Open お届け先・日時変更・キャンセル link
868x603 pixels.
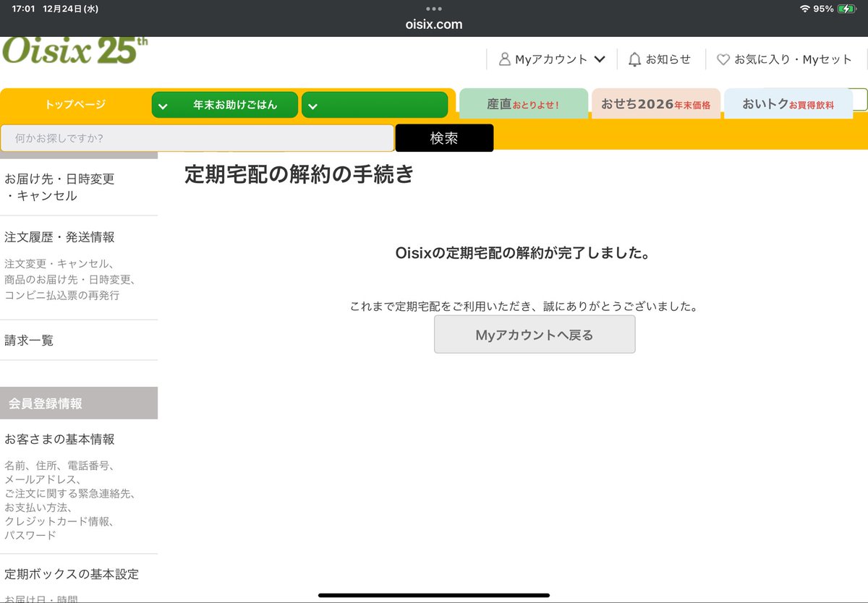(x=59, y=187)
